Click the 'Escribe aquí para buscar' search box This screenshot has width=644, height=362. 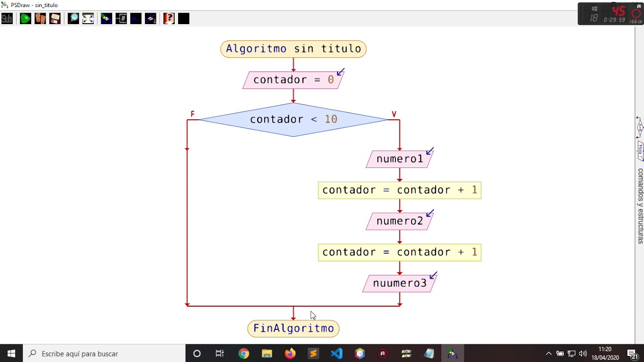click(x=104, y=353)
